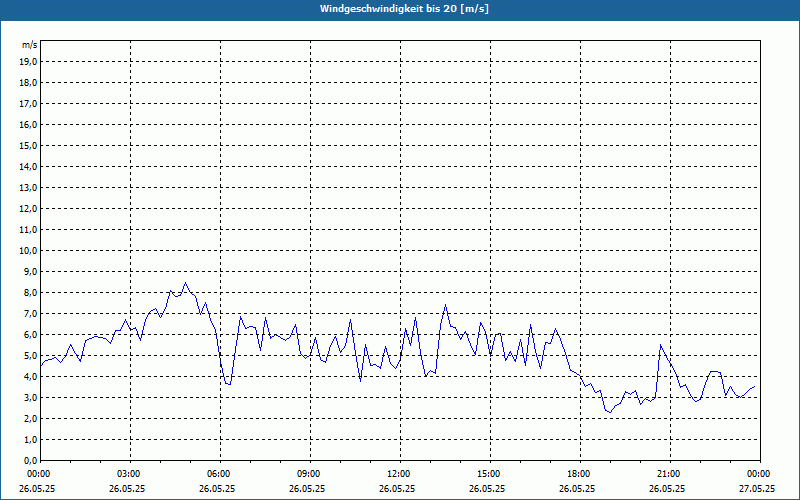Click the "26.05.25" date under 18:00
The height and width of the screenshot is (500, 800).
(x=577, y=488)
